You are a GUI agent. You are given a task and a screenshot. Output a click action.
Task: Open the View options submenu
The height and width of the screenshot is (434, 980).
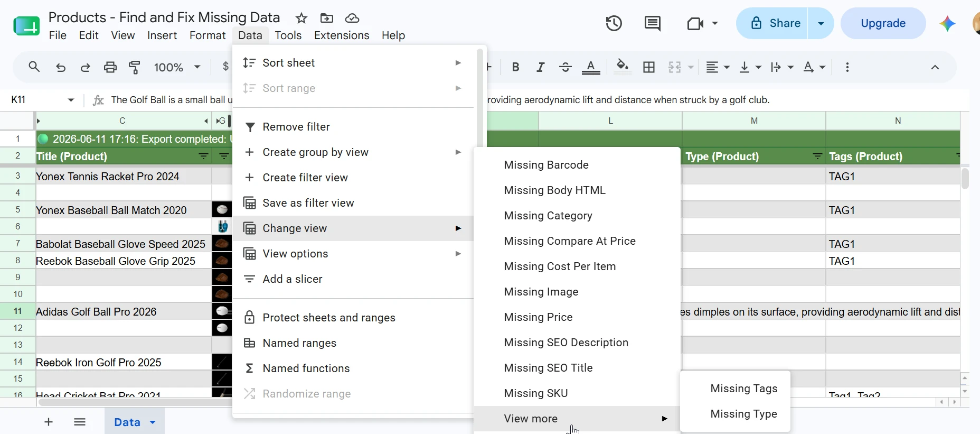point(353,254)
